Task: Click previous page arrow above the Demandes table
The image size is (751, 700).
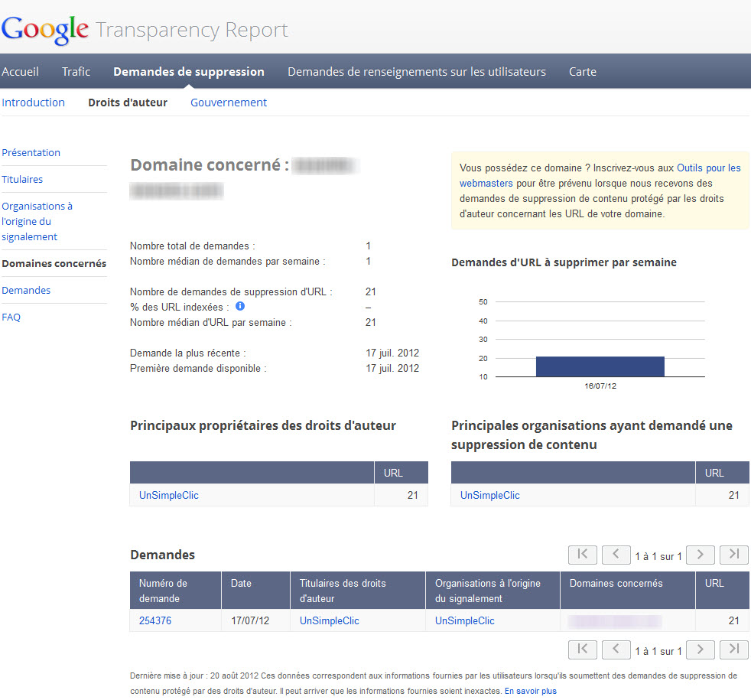Action: coord(616,555)
